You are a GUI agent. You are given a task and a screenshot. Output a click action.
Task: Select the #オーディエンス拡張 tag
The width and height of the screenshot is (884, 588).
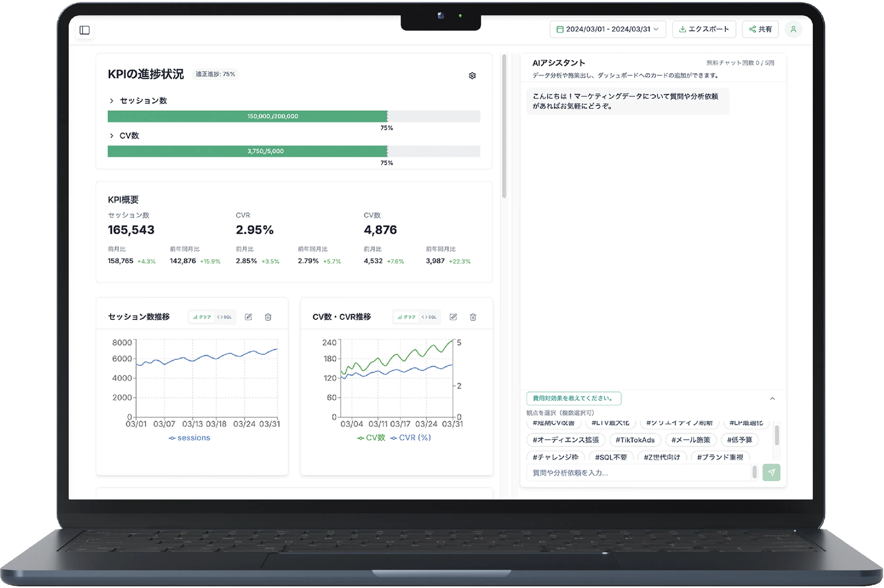(x=566, y=440)
